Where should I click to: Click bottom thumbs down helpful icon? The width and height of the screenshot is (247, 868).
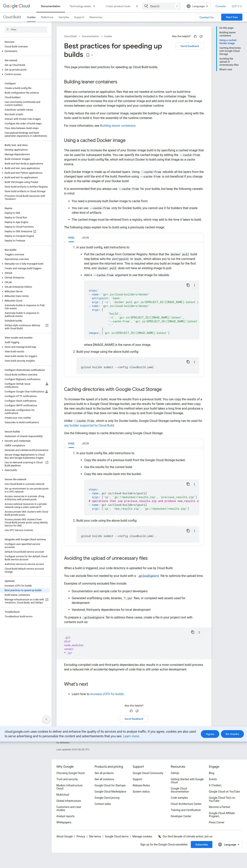(x=137, y=711)
